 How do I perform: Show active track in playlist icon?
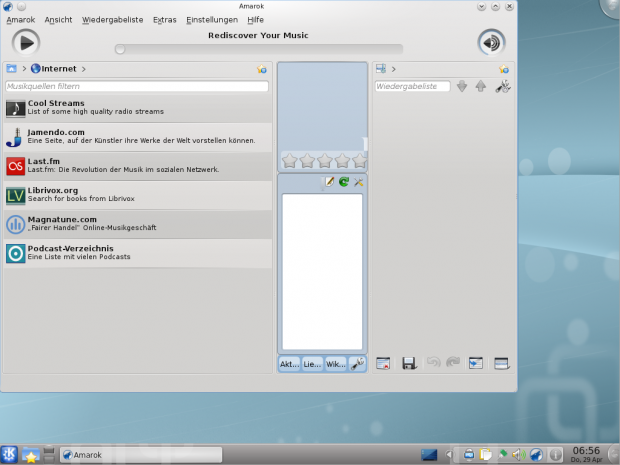tap(476, 363)
